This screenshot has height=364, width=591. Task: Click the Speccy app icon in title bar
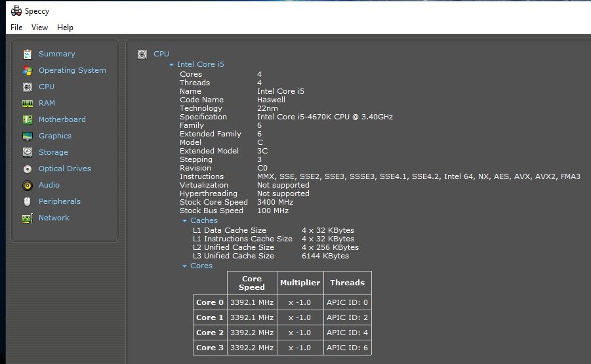pyautogui.click(x=16, y=11)
